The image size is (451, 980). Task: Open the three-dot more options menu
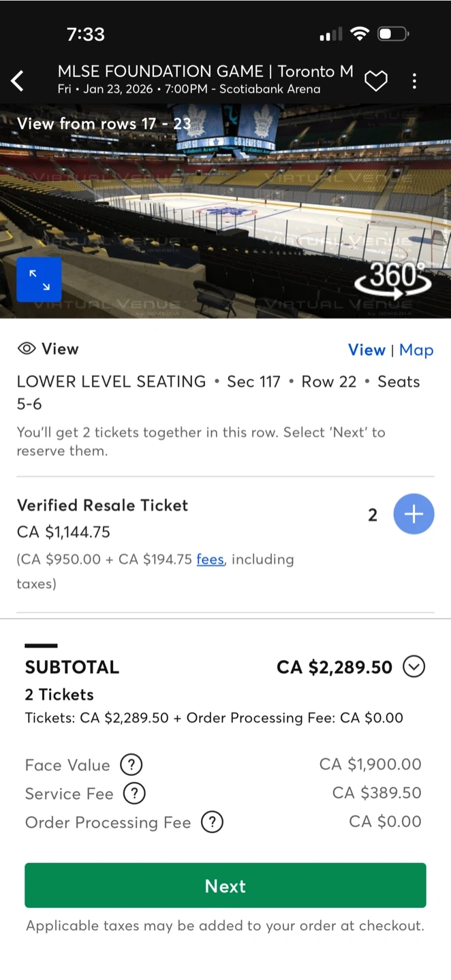pos(414,81)
